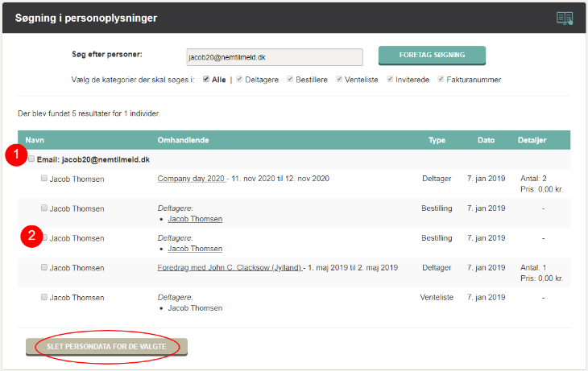Run search with FORETAG SØGNING button
Viewport: 588px width, 371px height.
click(x=432, y=55)
